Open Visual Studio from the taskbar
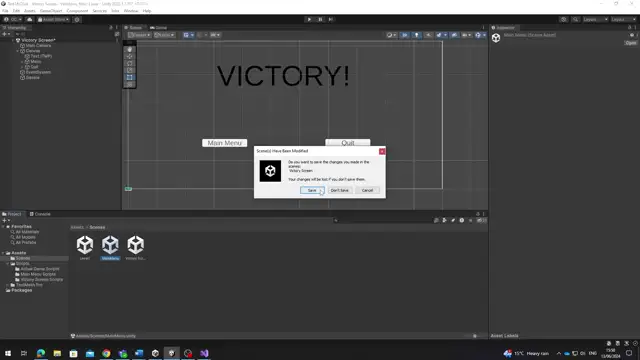640x360 pixels. coord(204,353)
